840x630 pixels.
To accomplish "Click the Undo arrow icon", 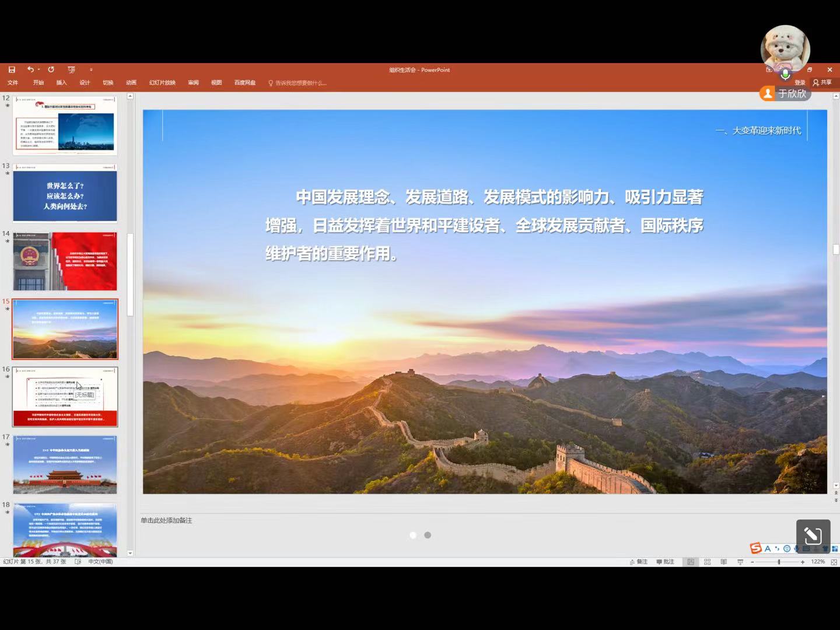I will tap(30, 69).
